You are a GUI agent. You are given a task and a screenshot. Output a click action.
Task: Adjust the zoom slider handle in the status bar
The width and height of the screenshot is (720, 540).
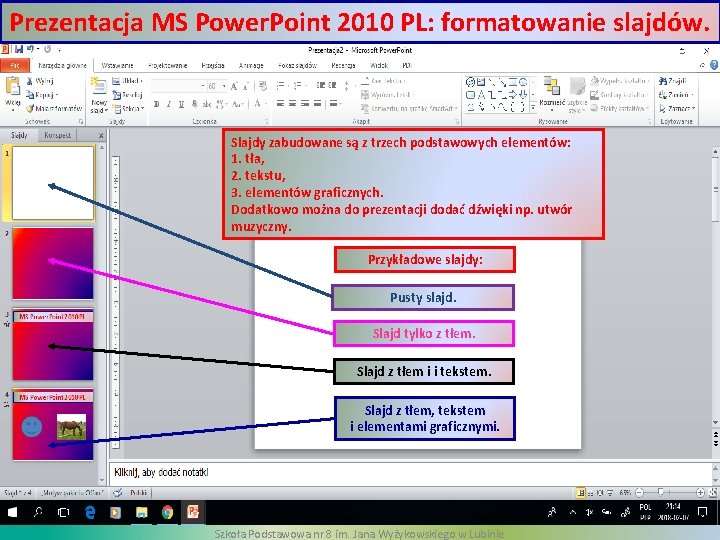(x=661, y=492)
